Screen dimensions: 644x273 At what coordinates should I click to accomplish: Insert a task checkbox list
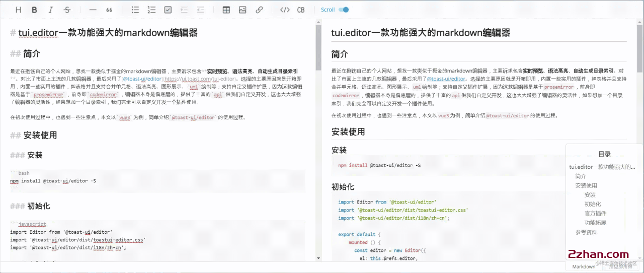tap(168, 10)
